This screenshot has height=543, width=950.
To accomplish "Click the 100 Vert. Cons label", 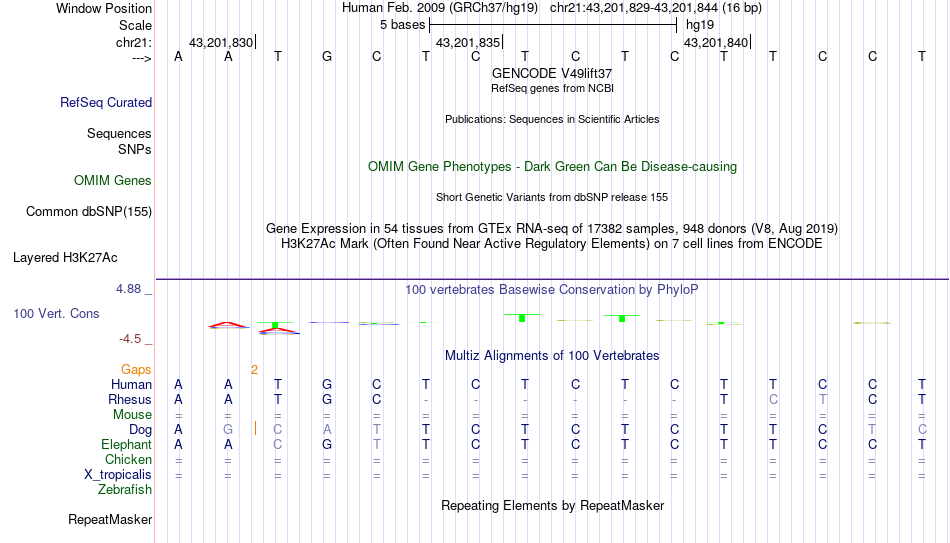I will tap(56, 313).
